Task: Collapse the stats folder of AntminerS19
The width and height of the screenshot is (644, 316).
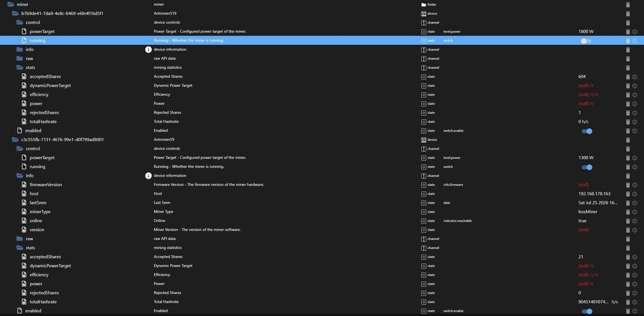Action: pos(20,68)
